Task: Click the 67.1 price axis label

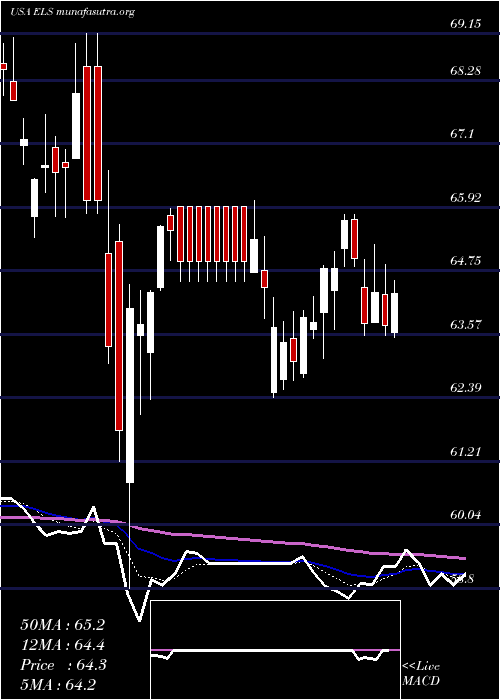Action: [x=463, y=134]
